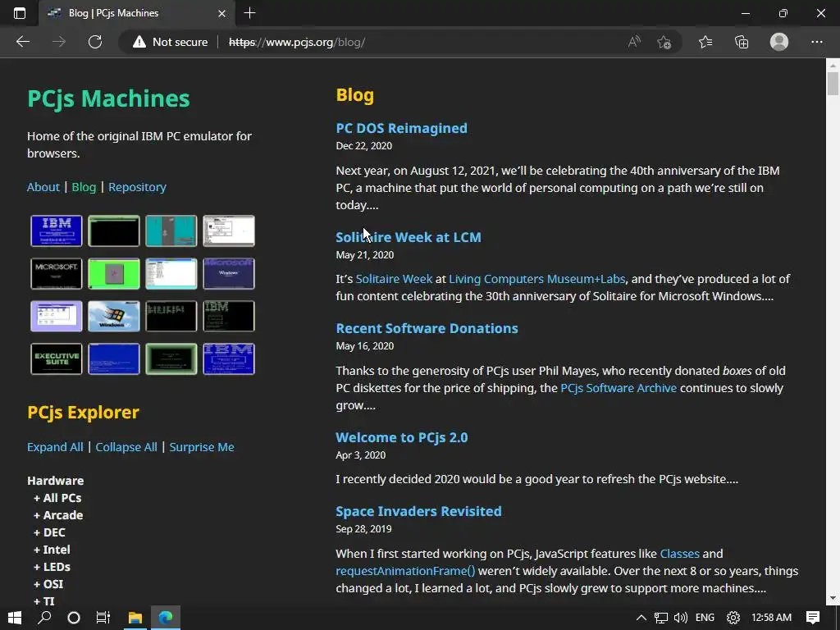Viewport: 840px width, 630px height.
Task: Open the volume control
Action: click(680, 618)
